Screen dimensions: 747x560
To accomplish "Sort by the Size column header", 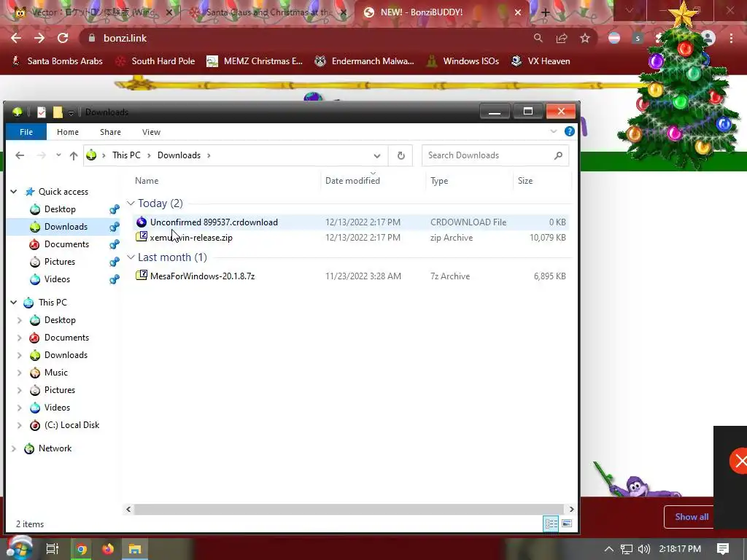I will tap(525, 181).
